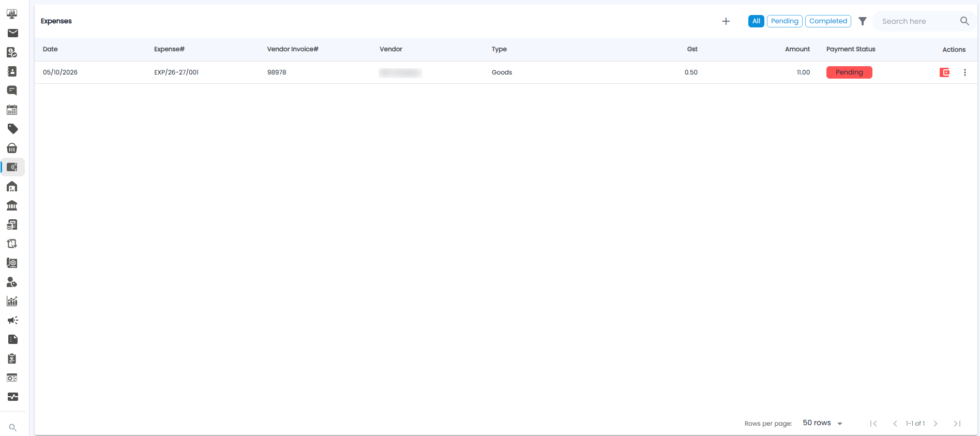Viewport: 980px width, 436px height.
Task: Open the warehouse icon in sidebar
Action: pyautogui.click(x=12, y=186)
